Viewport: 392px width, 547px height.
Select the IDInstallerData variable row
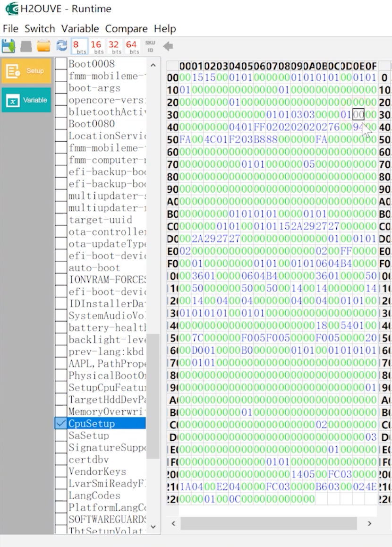click(x=107, y=304)
